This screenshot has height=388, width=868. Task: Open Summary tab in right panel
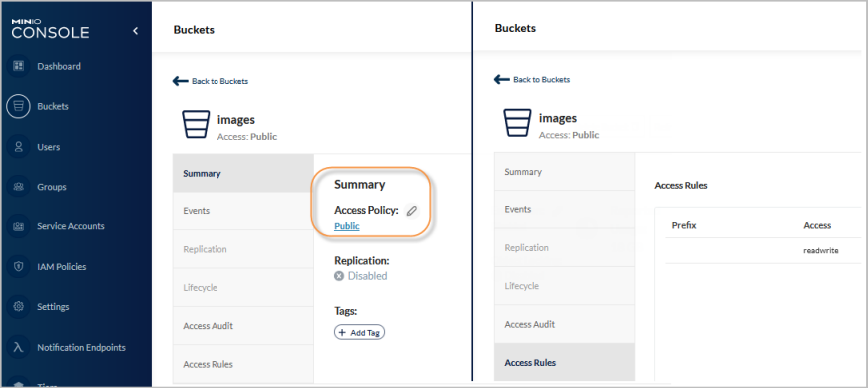(x=564, y=171)
